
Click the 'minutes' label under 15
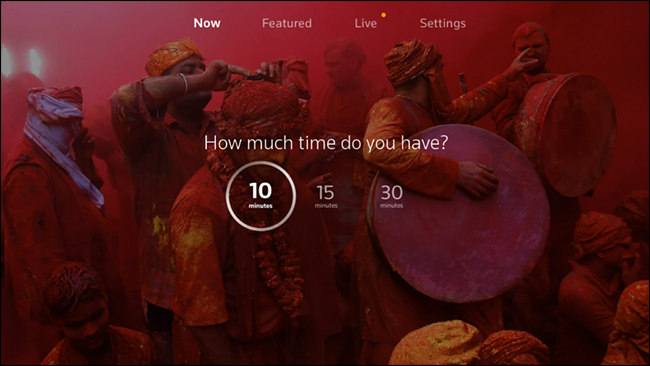point(326,206)
